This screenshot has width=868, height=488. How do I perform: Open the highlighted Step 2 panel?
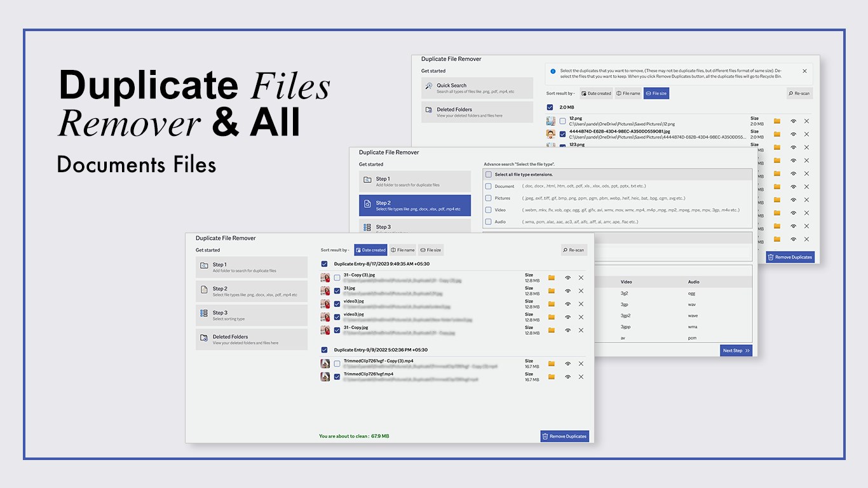pos(415,205)
